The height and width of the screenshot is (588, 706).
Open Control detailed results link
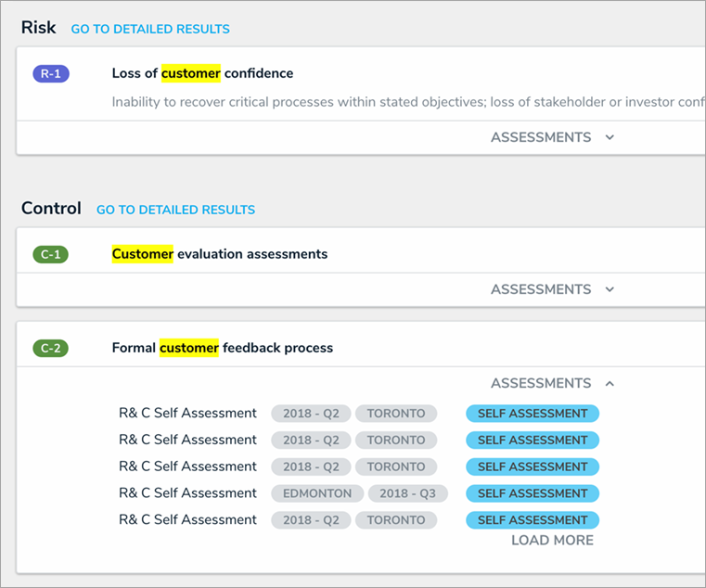coord(175,210)
